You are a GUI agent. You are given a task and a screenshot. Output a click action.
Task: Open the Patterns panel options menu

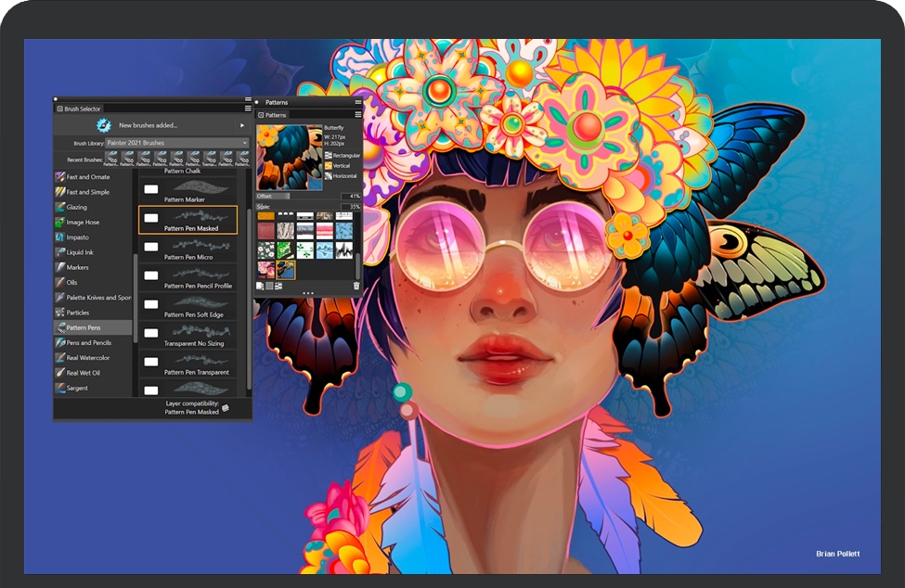pos(358,114)
